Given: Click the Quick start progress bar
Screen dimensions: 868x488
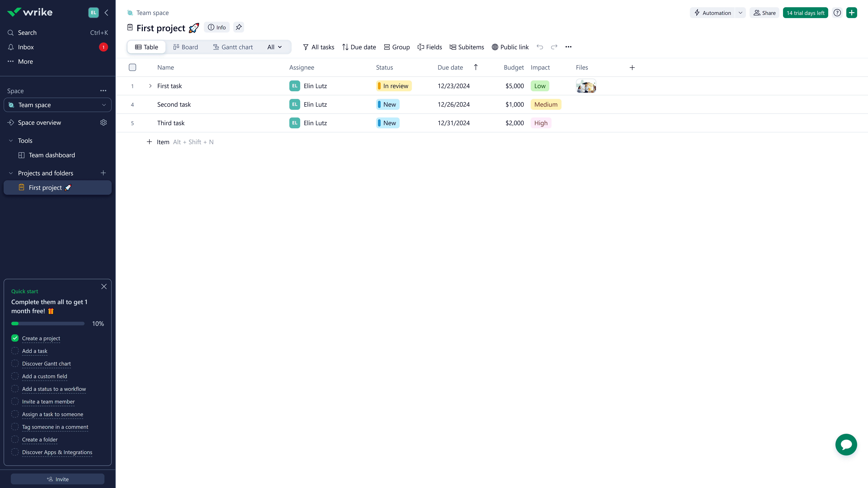Looking at the screenshot, I should click(48, 324).
